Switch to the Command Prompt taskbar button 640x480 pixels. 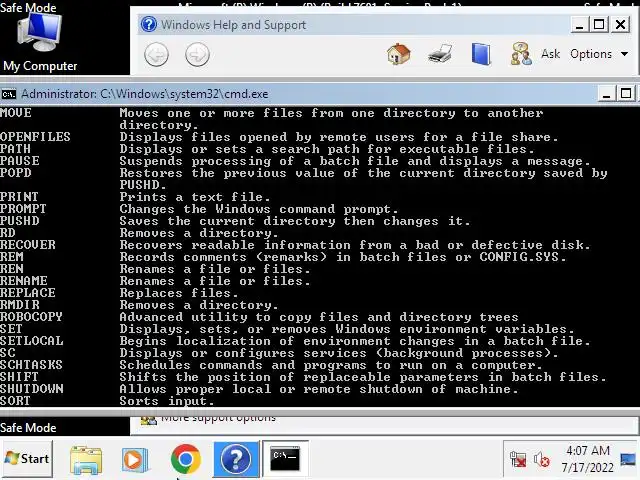coord(285,459)
